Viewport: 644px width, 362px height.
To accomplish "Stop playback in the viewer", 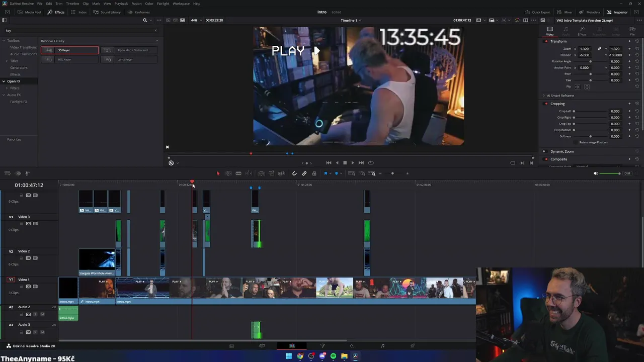I will click(x=345, y=163).
